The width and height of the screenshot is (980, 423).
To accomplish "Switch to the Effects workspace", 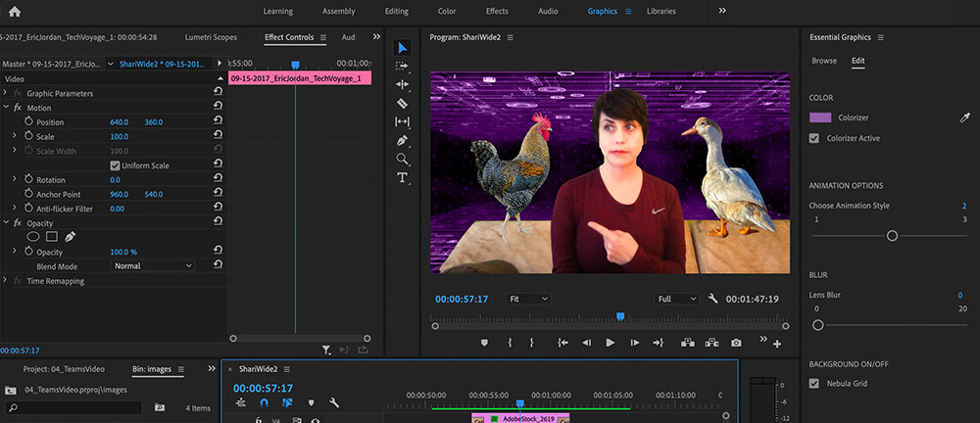I will pyautogui.click(x=497, y=11).
